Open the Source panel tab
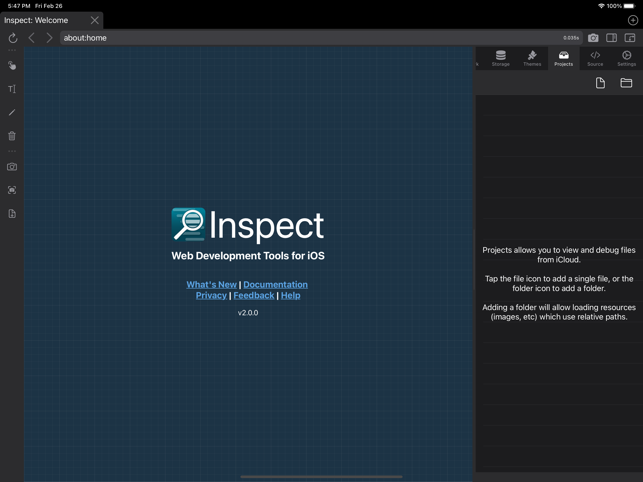The width and height of the screenshot is (643, 482). [595, 58]
